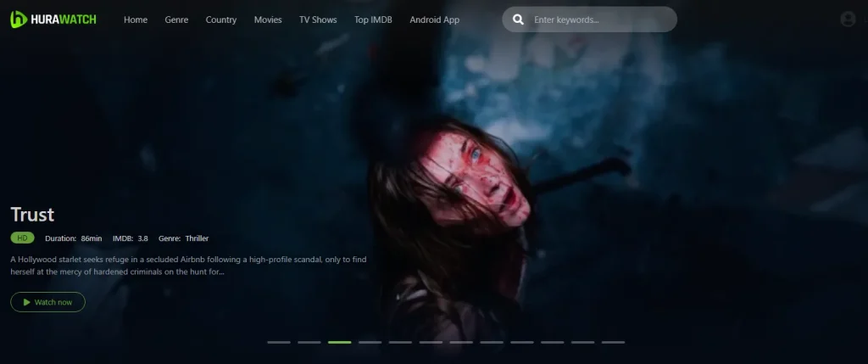The width and height of the screenshot is (868, 364).
Task: Jump to the last carousel slide indicator
Action: click(x=613, y=342)
